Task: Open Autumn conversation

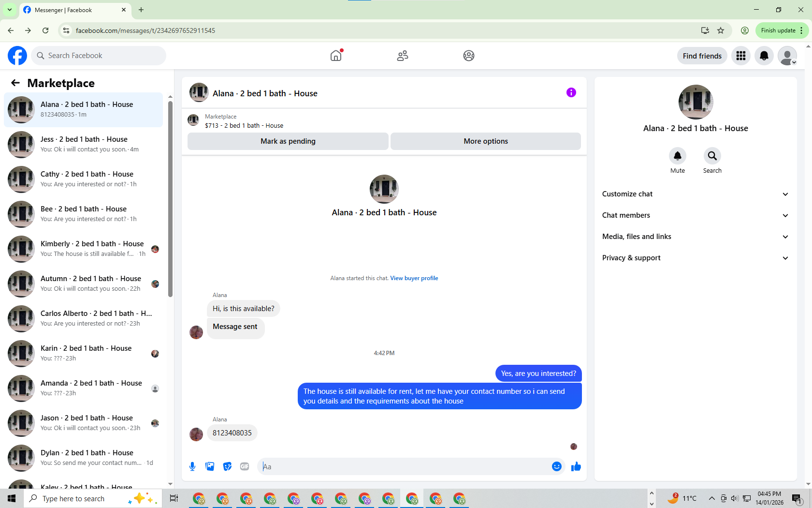Action: (x=84, y=284)
